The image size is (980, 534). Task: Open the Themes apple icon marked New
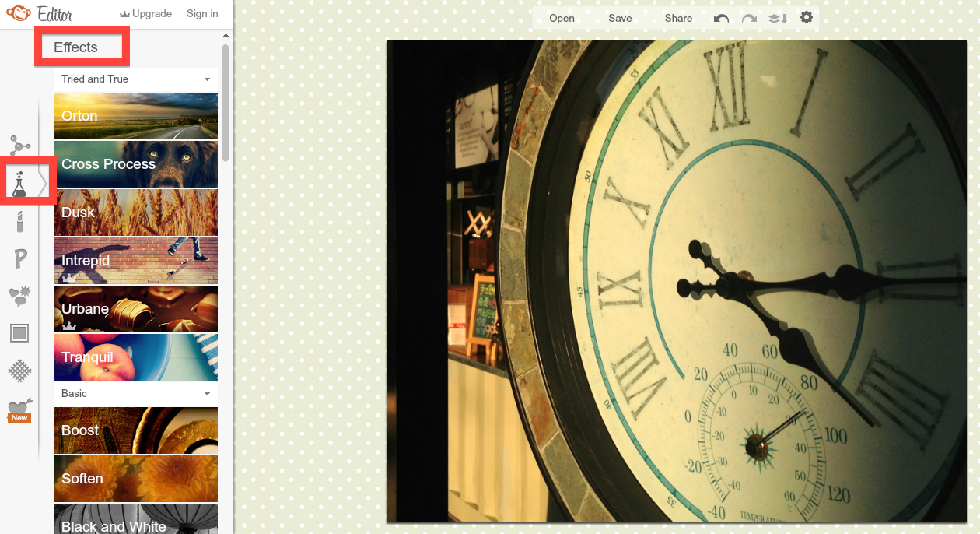[19, 409]
